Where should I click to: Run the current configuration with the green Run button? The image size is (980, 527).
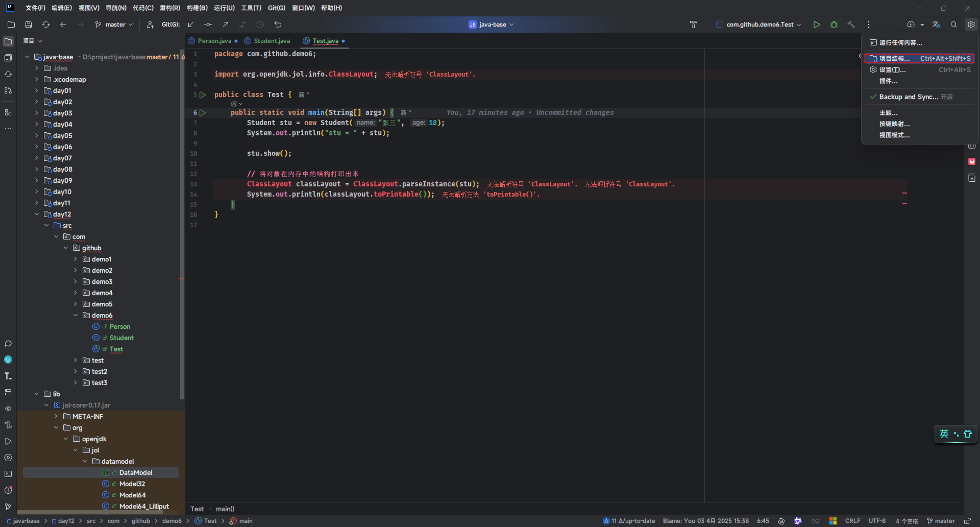tap(817, 25)
